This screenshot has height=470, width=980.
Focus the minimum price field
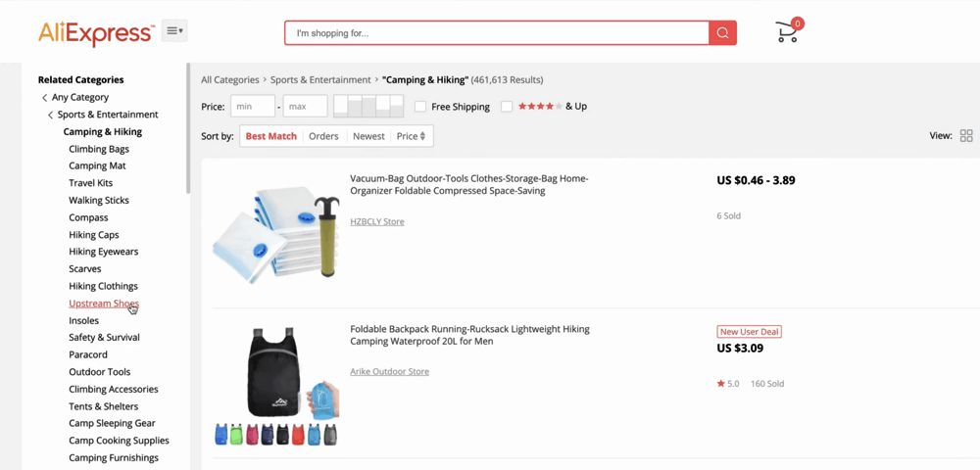[x=253, y=106]
